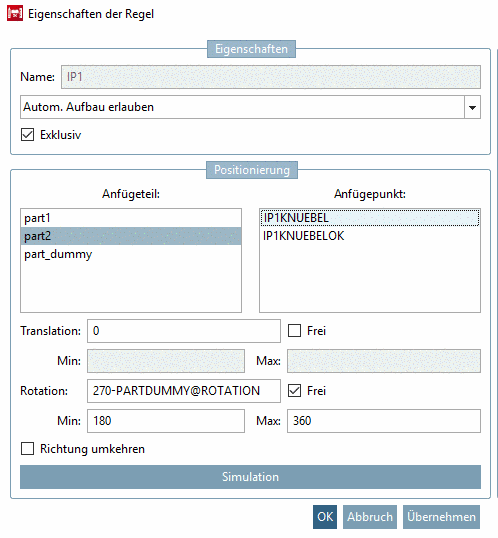Screen dimensions: 498x538
Task: Click the Rotation Min field with 180
Action: pyautogui.click(x=166, y=421)
